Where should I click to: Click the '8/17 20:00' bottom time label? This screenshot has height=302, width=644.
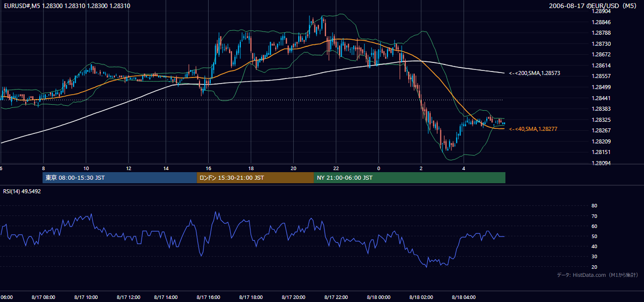pyautogui.click(x=294, y=297)
